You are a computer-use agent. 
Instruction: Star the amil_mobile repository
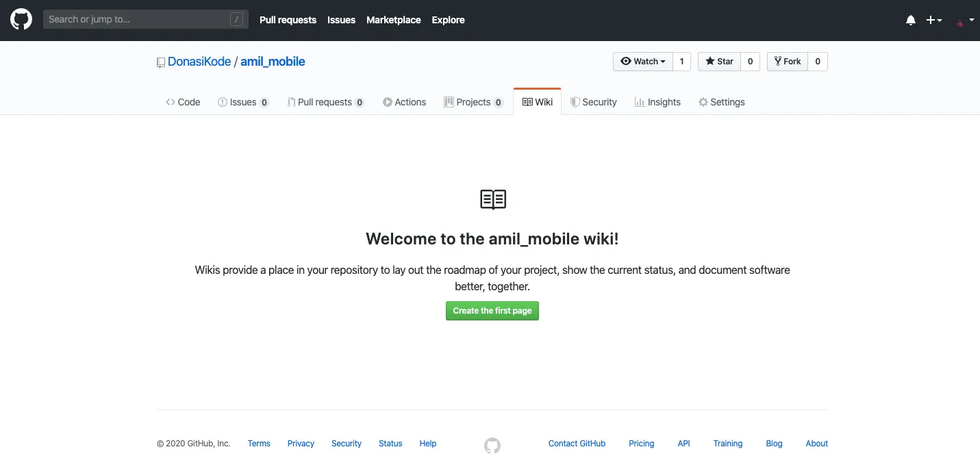718,61
